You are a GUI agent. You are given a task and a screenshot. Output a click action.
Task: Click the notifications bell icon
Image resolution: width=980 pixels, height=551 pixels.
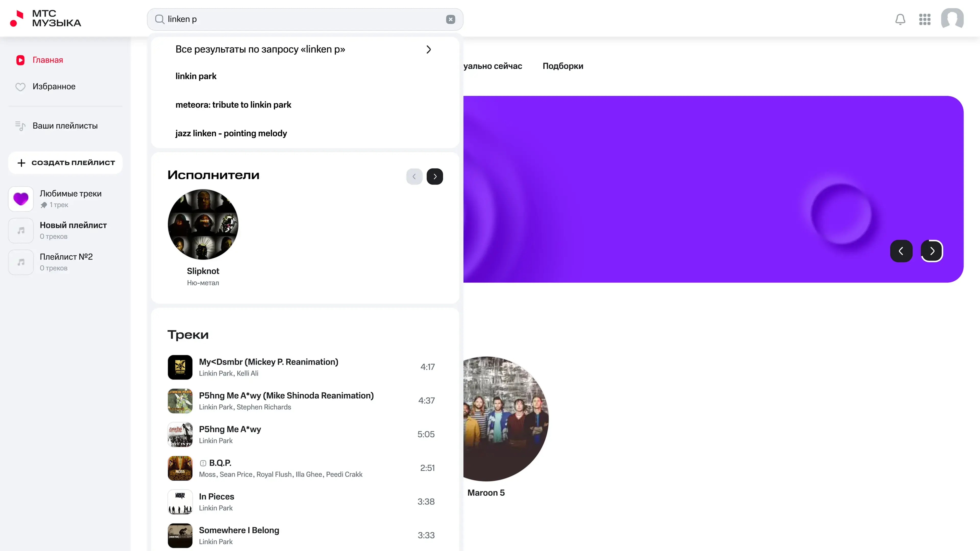[900, 19]
